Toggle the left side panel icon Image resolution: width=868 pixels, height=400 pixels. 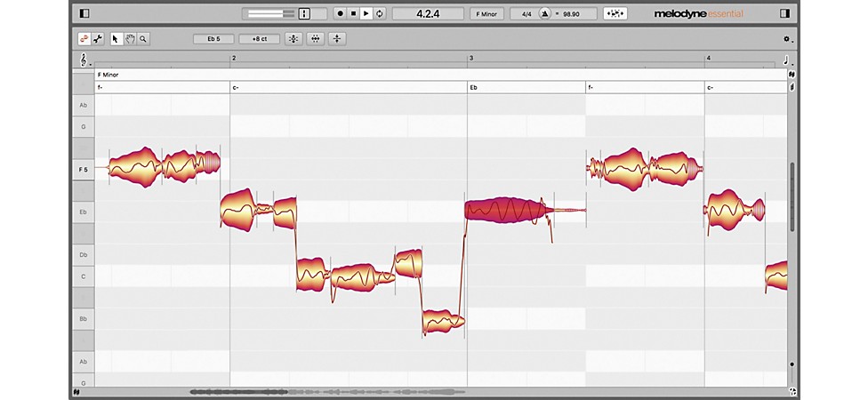pos(84,13)
